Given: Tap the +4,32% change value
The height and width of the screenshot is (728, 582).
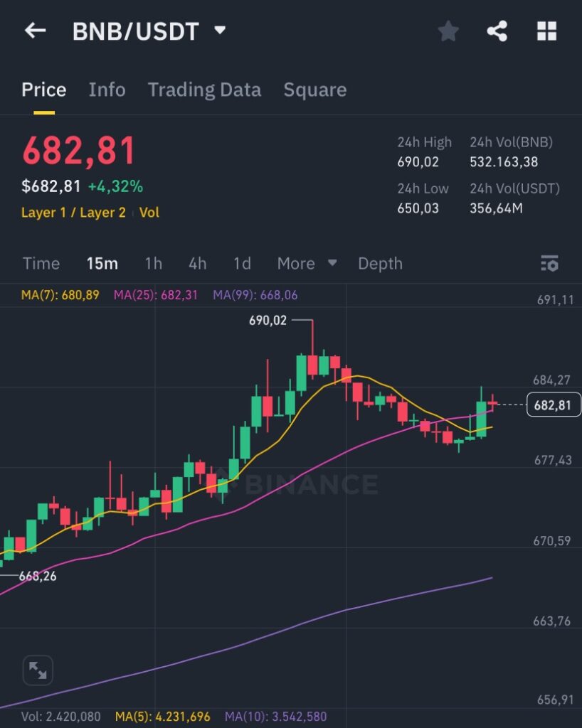Looking at the screenshot, I should [116, 187].
